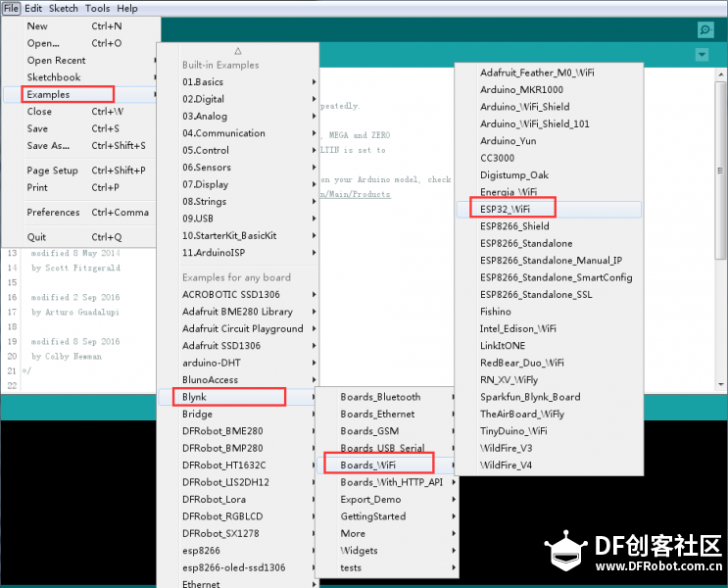728x588 pixels.
Task: Open Boards_Ethernet submenu
Action: click(386, 415)
